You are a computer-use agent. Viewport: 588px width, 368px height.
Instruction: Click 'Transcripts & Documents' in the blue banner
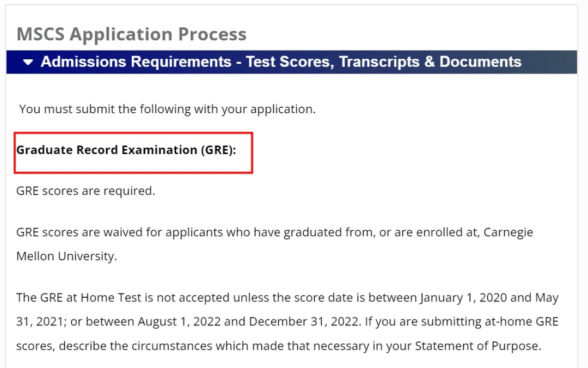430,62
